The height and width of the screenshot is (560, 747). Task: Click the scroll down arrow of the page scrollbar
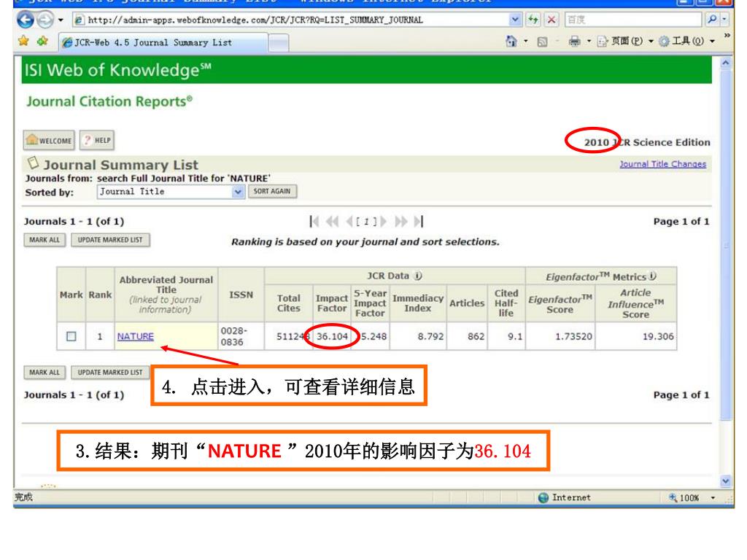726,481
